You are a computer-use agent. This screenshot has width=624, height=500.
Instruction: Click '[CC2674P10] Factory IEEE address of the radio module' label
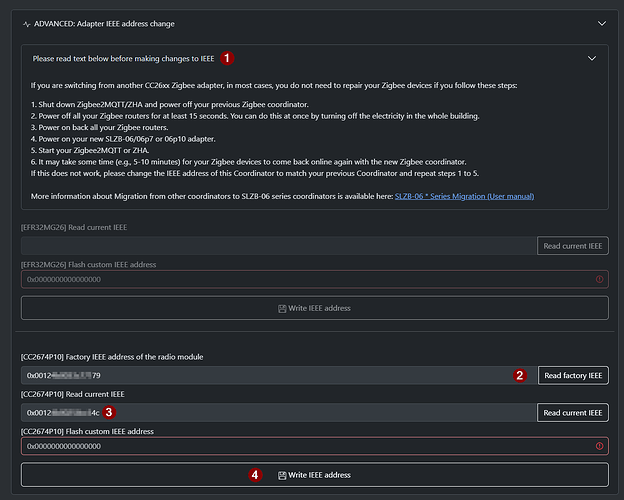(112, 357)
